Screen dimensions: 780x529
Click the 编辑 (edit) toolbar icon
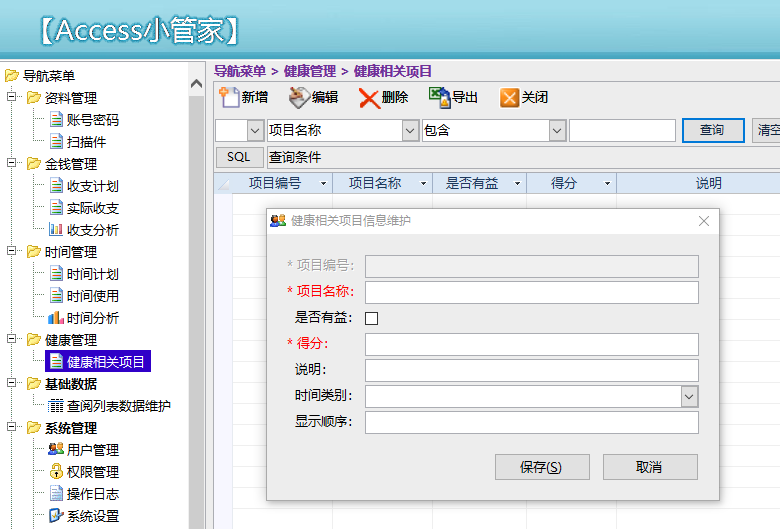[299, 98]
